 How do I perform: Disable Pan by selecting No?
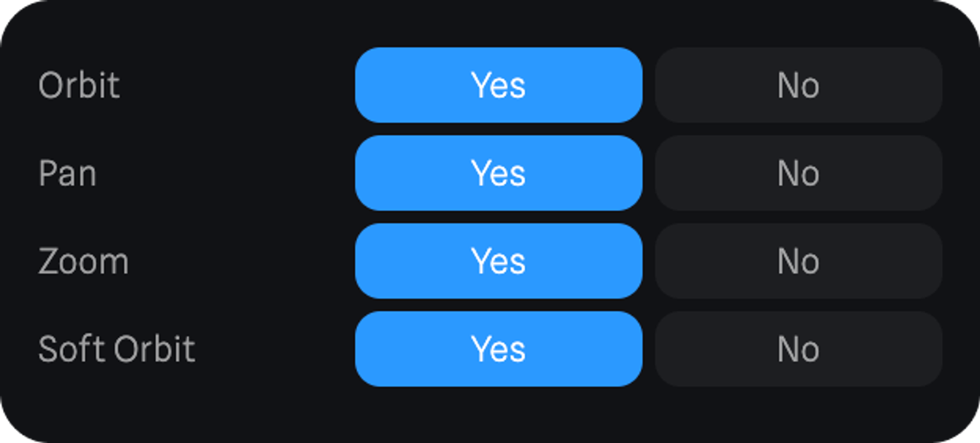point(798,173)
